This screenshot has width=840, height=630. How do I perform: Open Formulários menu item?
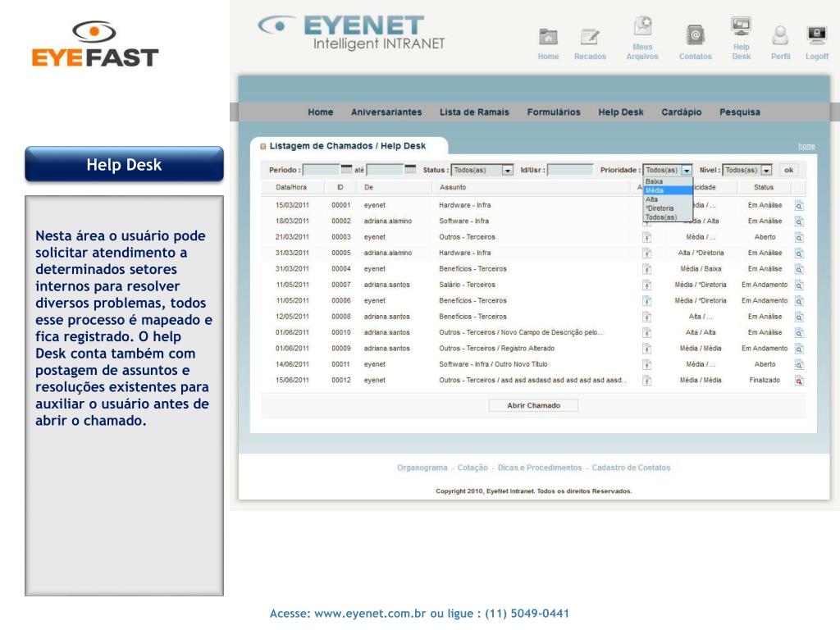(x=554, y=112)
